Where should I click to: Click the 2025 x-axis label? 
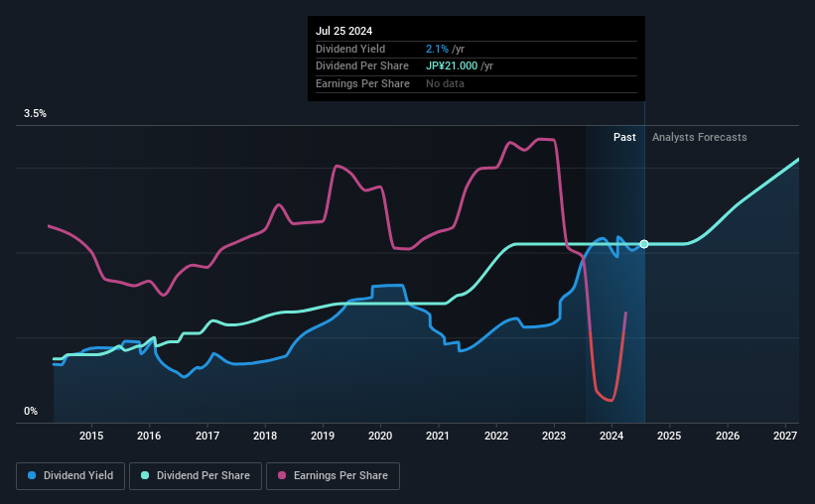click(x=669, y=436)
